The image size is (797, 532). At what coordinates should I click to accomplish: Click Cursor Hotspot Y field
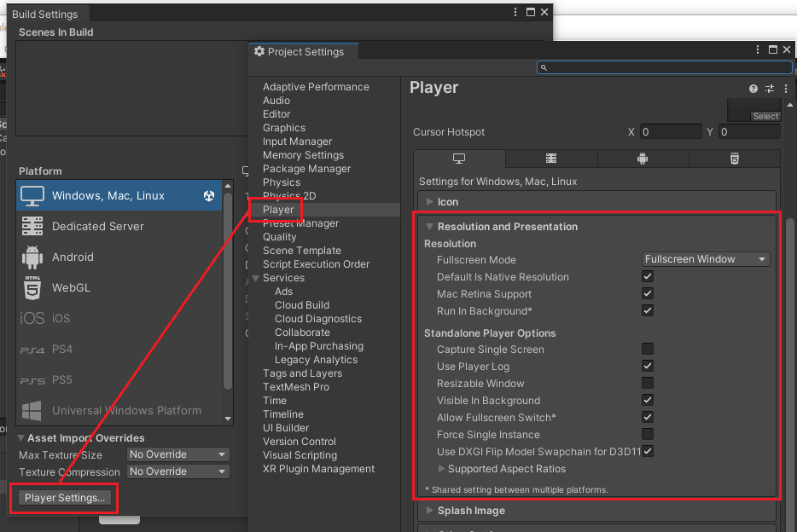750,132
